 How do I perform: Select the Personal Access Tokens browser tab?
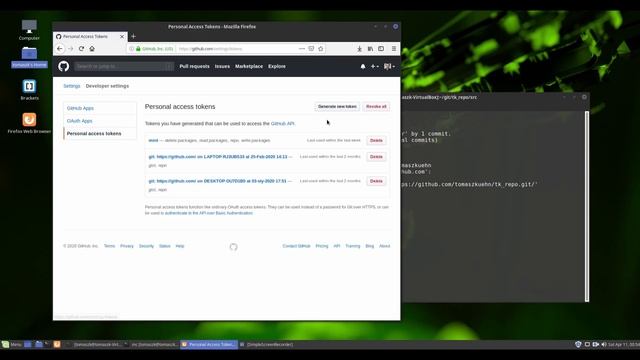(x=90, y=36)
